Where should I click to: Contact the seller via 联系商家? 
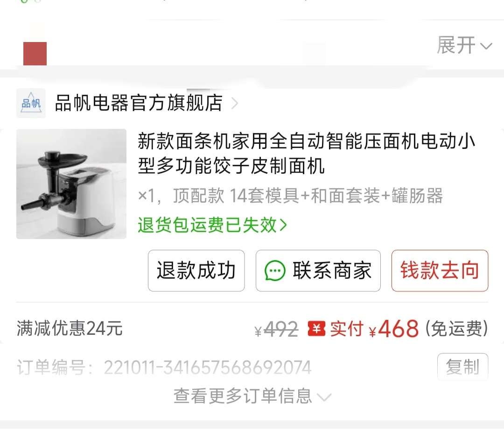[318, 270]
